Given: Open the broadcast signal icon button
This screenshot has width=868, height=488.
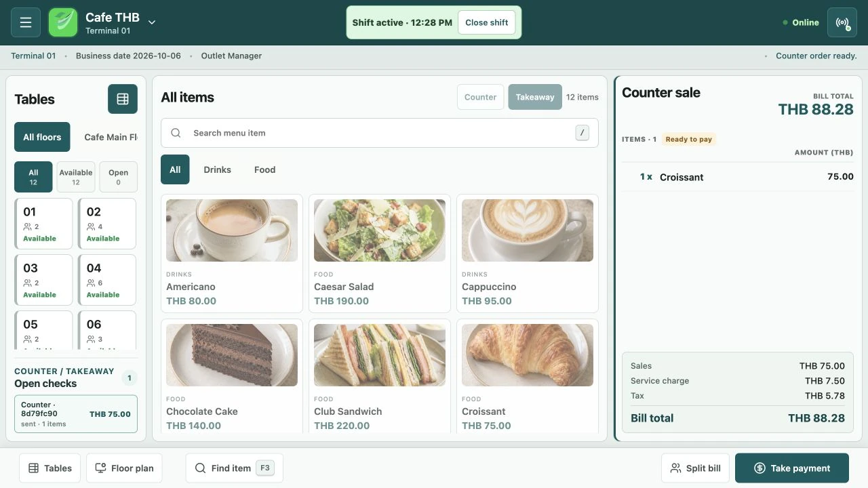Looking at the screenshot, I should pos(842,22).
